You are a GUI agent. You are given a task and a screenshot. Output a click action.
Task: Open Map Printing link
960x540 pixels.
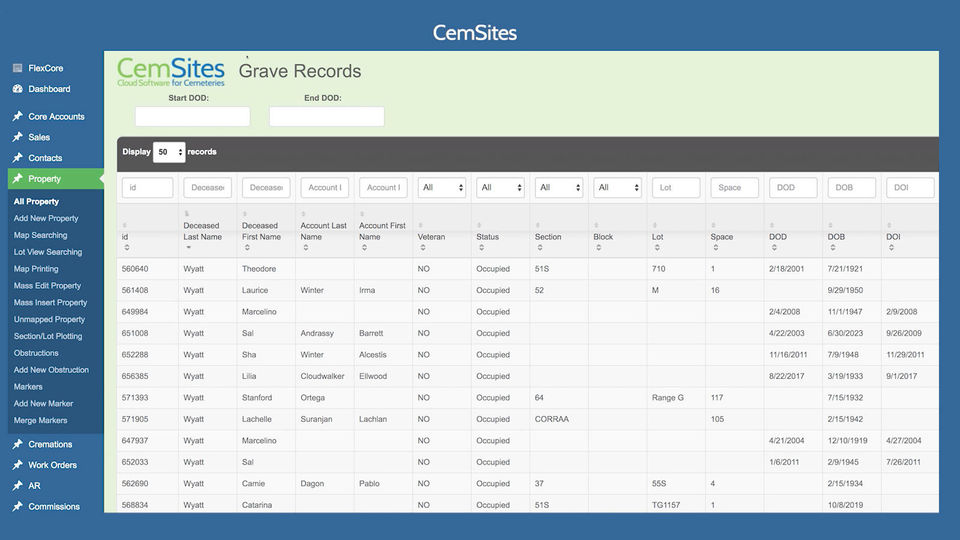coord(36,269)
